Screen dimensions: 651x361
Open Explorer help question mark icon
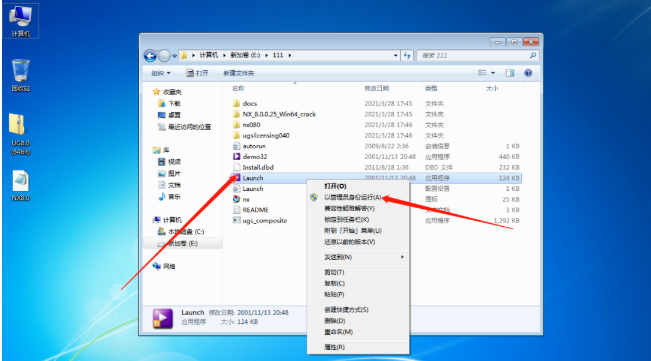528,73
